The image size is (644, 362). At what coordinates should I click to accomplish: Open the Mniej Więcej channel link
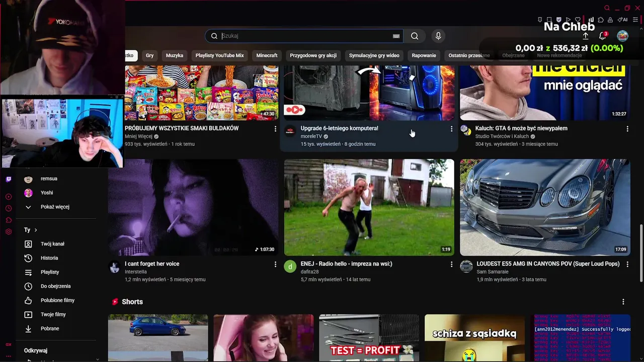(138, 136)
